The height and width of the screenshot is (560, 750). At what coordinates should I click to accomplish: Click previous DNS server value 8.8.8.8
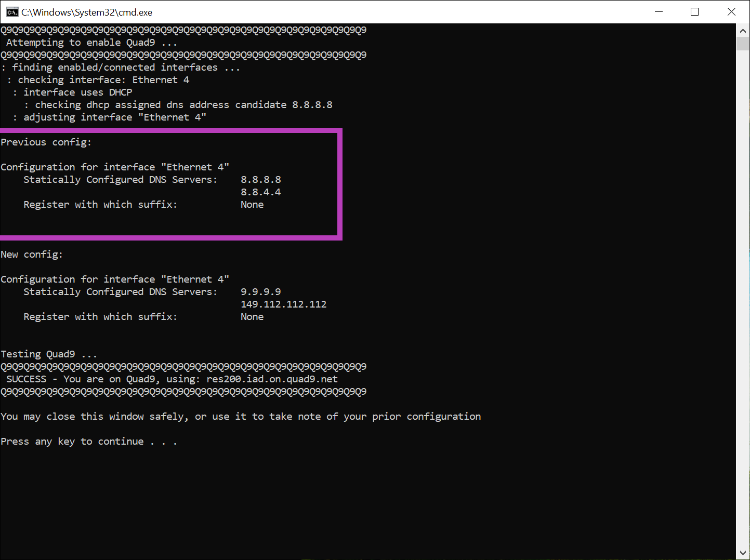click(x=261, y=180)
